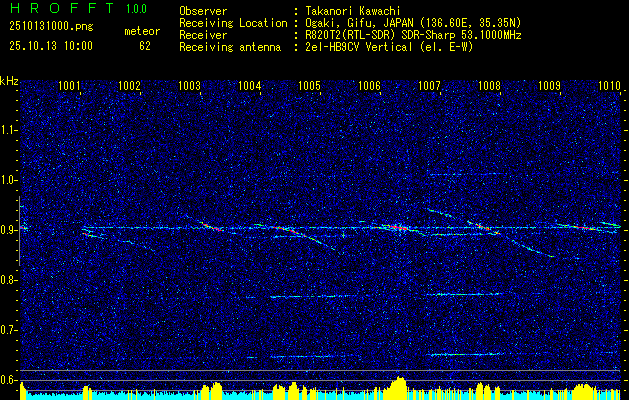Screen dimensions: 629x400
Task: Click the meteor count value 62
Action: 145,46
